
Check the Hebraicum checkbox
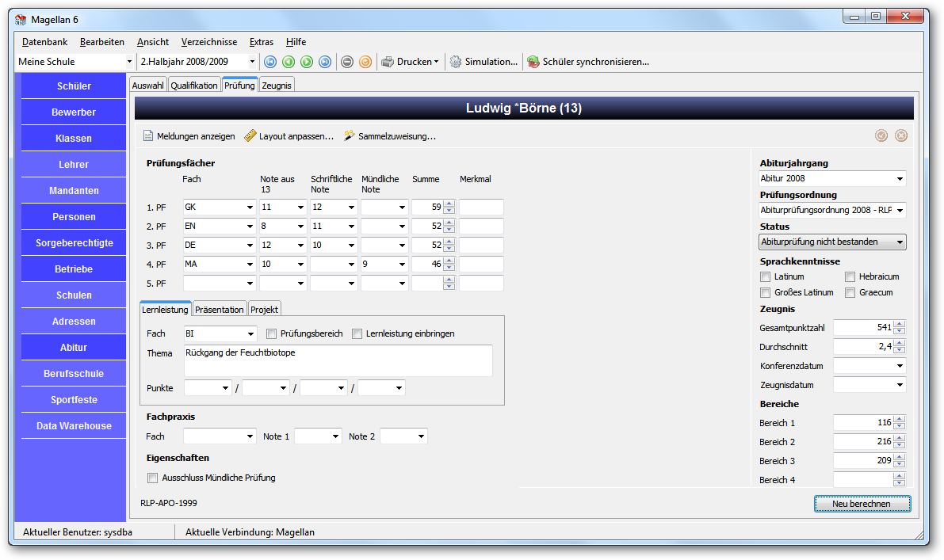click(850, 276)
